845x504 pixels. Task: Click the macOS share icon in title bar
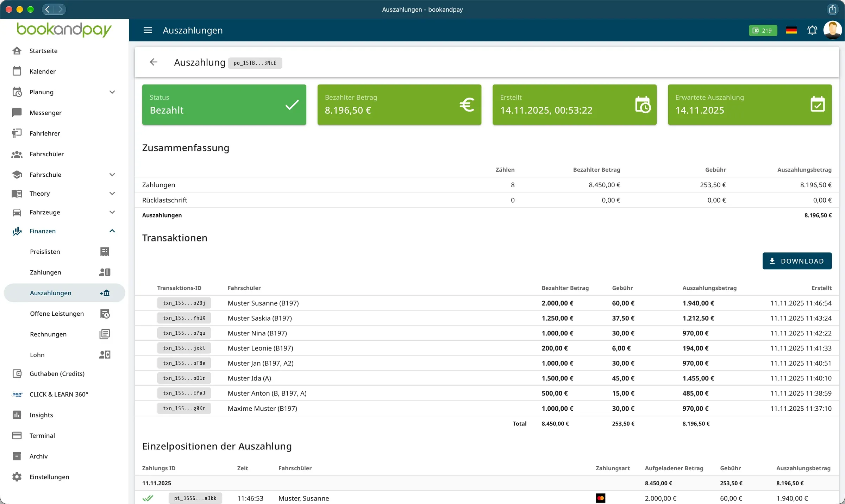click(832, 9)
